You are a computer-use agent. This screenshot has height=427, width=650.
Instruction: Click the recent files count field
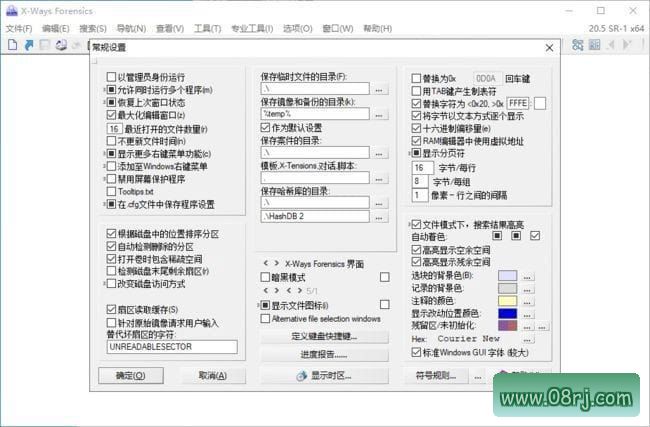(114, 129)
